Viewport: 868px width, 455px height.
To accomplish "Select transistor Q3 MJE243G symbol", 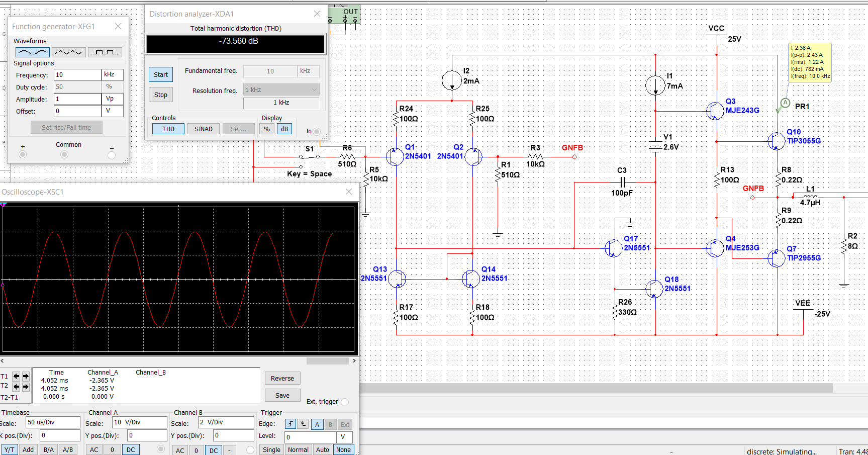I will [715, 111].
